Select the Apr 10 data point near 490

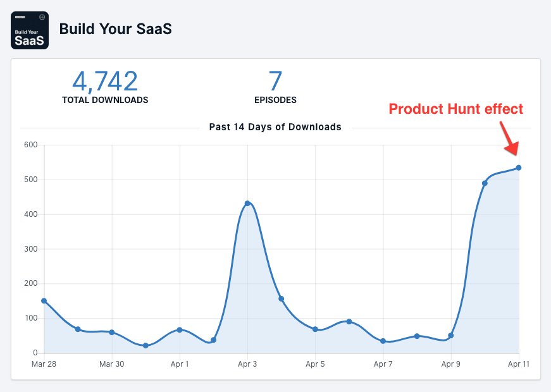(485, 183)
